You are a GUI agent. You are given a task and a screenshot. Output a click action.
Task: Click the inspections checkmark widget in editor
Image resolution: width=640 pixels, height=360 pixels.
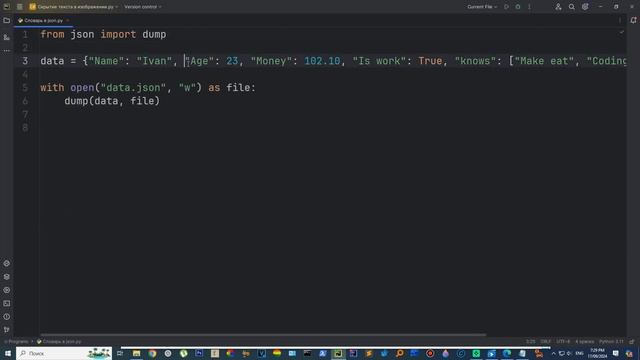coord(622,32)
